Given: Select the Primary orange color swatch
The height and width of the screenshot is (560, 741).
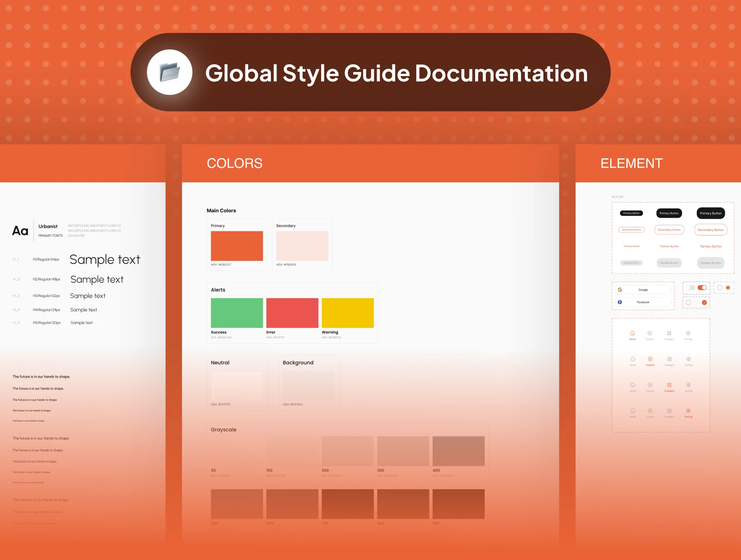Looking at the screenshot, I should [237, 246].
